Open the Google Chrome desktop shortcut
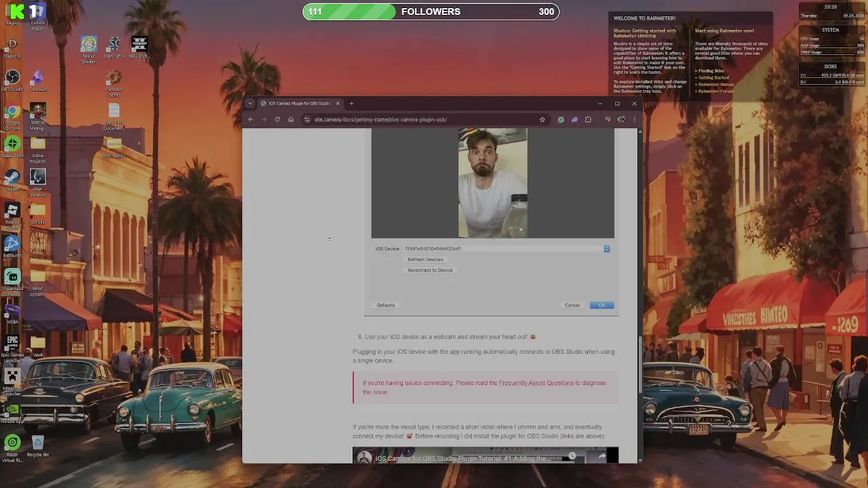Image resolution: width=868 pixels, height=488 pixels. point(12,117)
